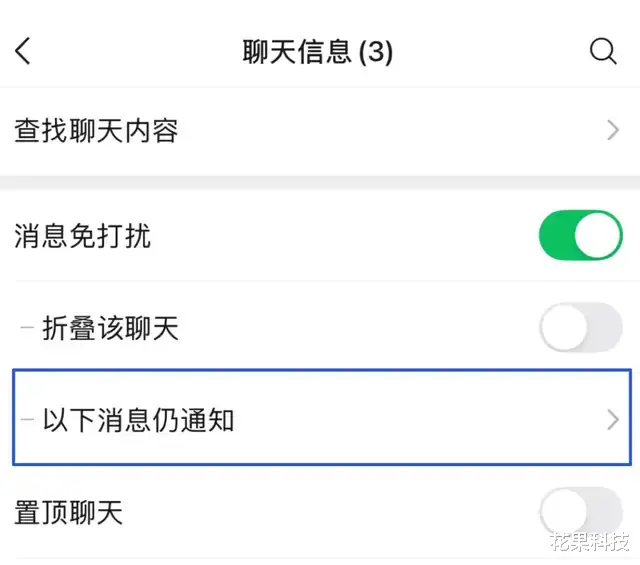Click the 消息免打扰 label text
Viewport: 640px width, 565px height.
pyautogui.click(x=83, y=237)
